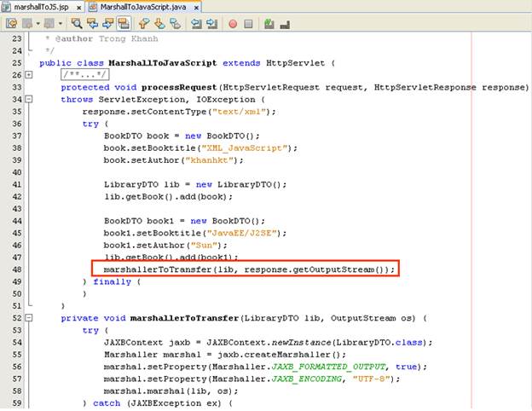Click the finally keyword on line 49
This screenshot has width=532, height=411.
(112, 281)
